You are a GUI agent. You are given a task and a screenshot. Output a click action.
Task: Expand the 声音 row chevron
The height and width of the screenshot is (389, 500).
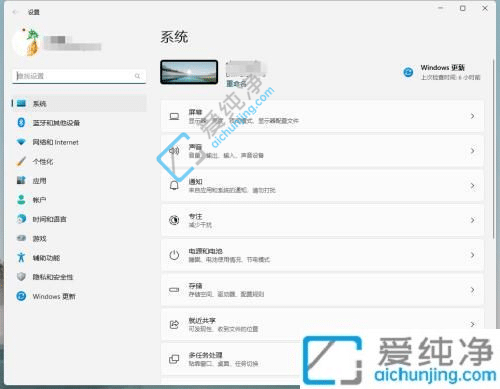(472, 151)
